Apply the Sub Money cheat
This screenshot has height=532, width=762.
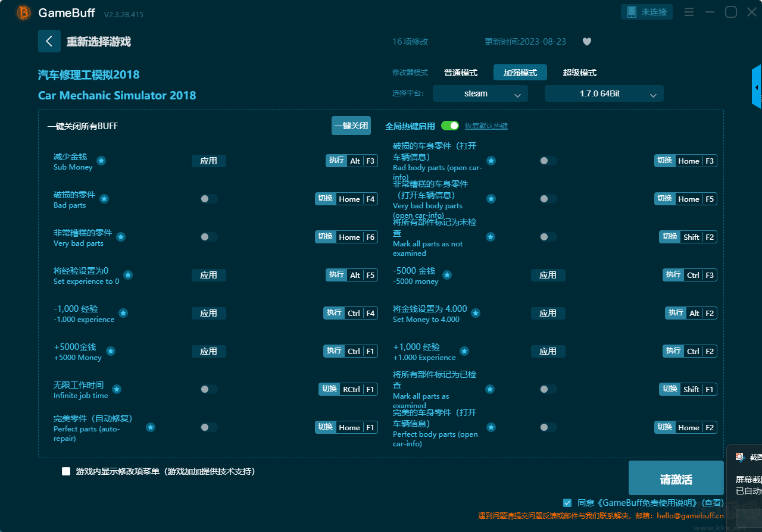point(209,161)
